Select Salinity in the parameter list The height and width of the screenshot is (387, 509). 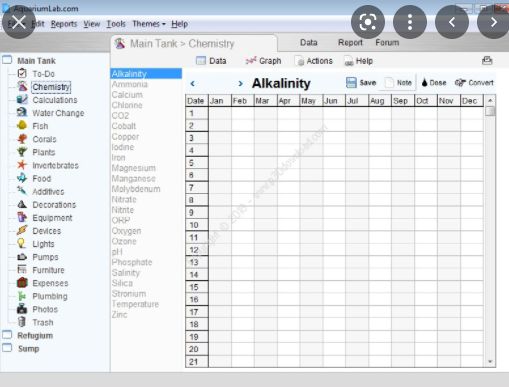click(x=126, y=273)
